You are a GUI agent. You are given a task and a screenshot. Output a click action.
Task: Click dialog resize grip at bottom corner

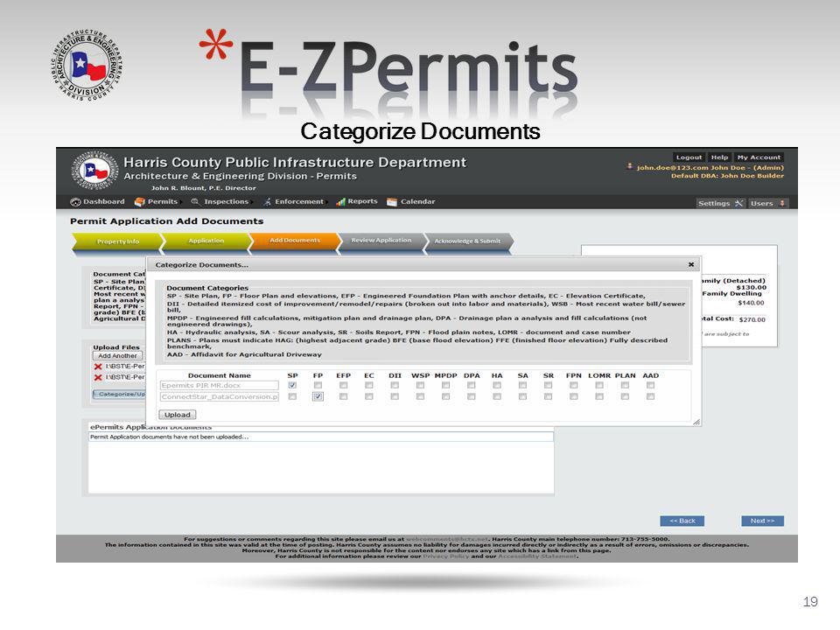point(696,422)
